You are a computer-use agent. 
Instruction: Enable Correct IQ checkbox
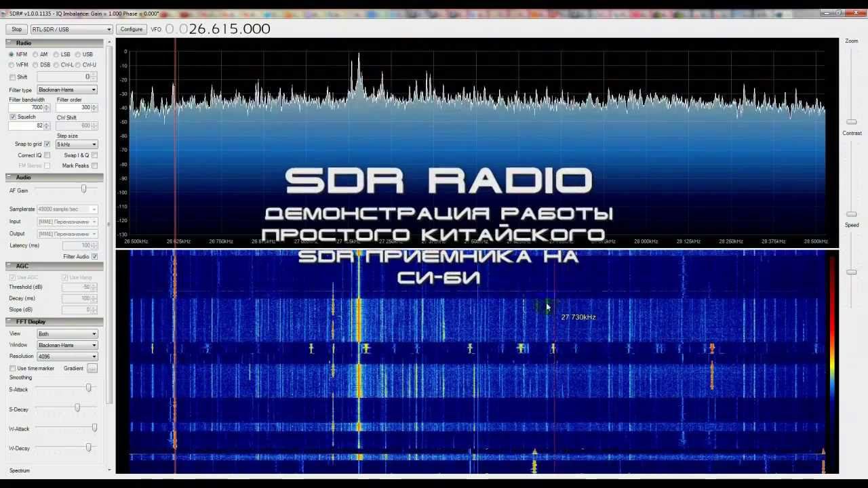(47, 155)
